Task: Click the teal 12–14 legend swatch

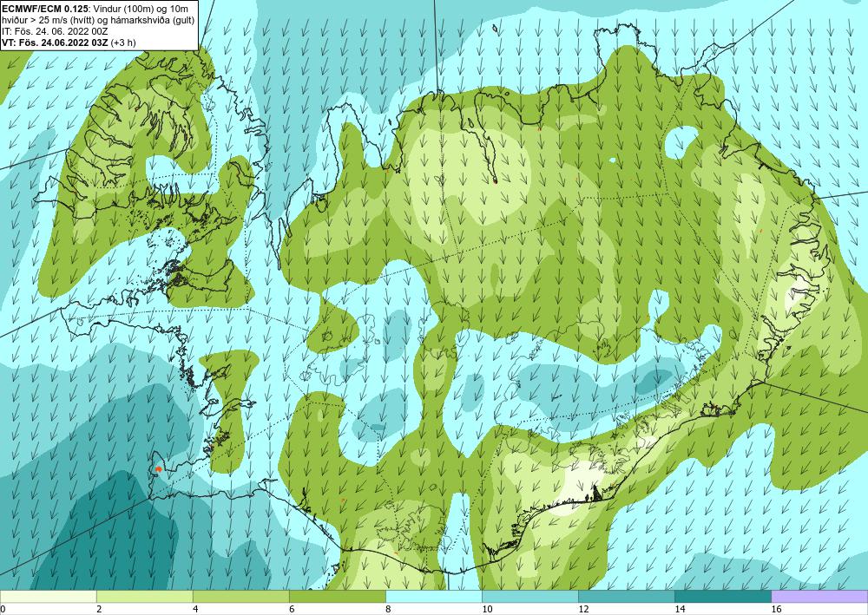Action: pos(626,596)
